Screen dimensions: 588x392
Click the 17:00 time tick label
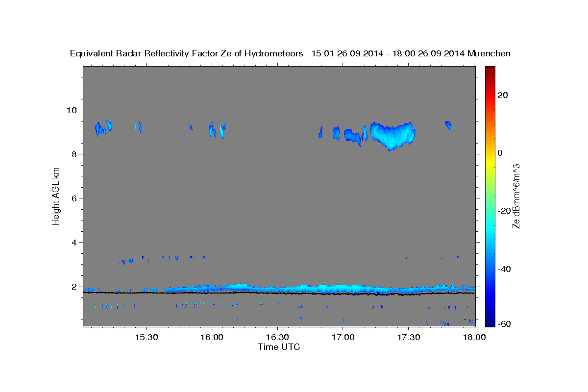point(343,338)
